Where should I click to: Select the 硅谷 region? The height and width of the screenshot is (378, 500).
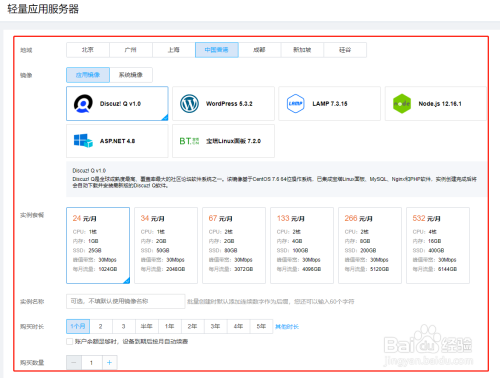345,50
